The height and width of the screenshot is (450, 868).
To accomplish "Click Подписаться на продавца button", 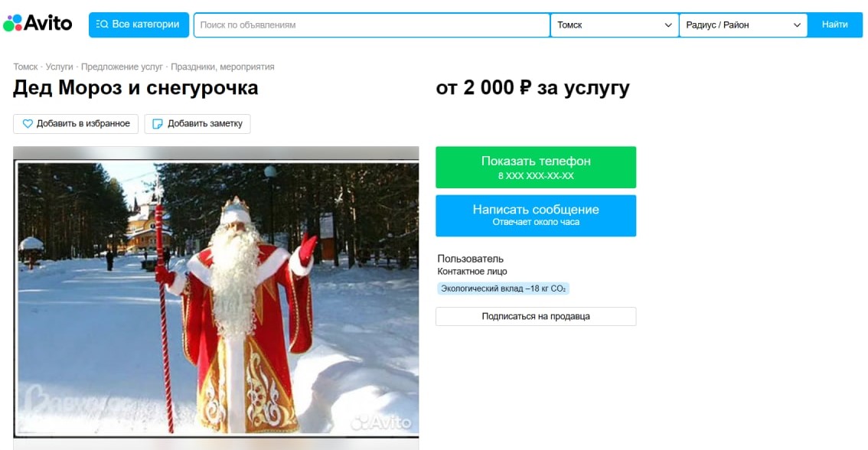I will 536,317.
